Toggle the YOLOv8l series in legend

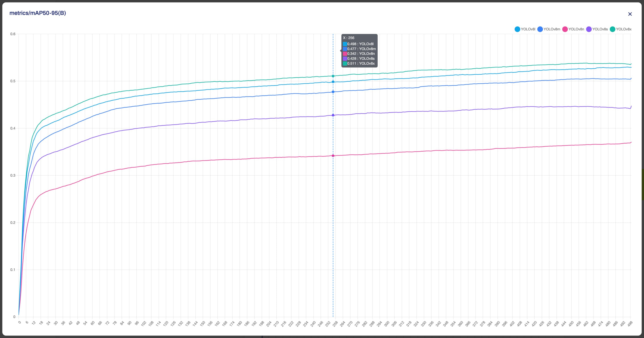[525, 29]
